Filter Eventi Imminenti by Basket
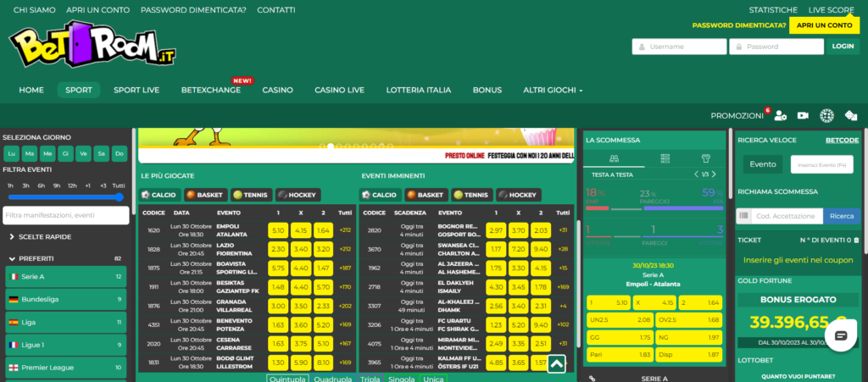Image resolution: width=868 pixels, height=382 pixels. [x=426, y=195]
